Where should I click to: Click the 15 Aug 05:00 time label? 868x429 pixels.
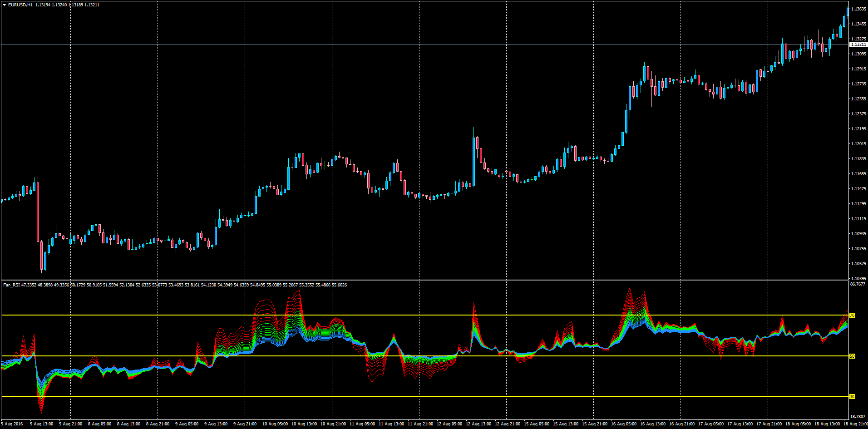pyautogui.click(x=537, y=424)
